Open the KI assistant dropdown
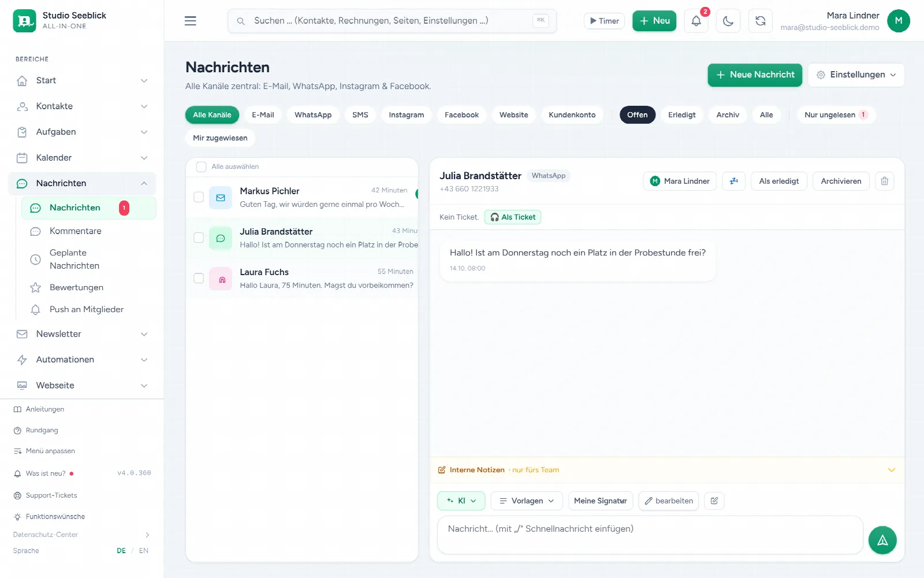The image size is (924, 578). point(461,501)
